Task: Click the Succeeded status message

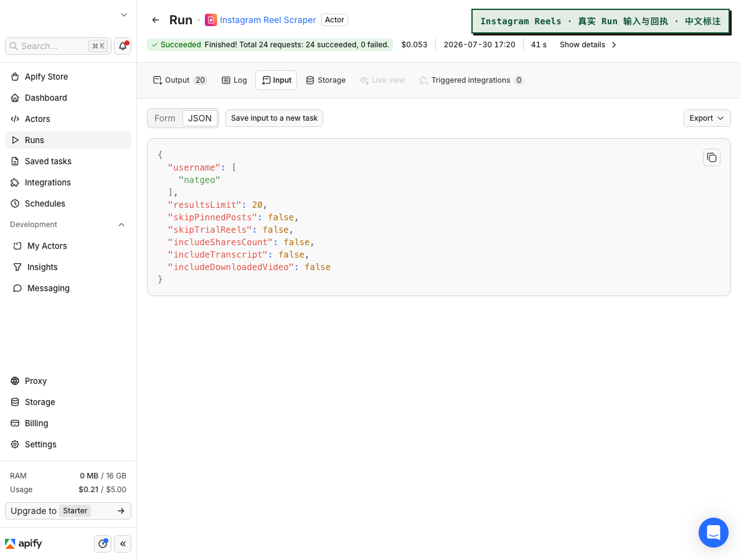Action: click(x=270, y=45)
